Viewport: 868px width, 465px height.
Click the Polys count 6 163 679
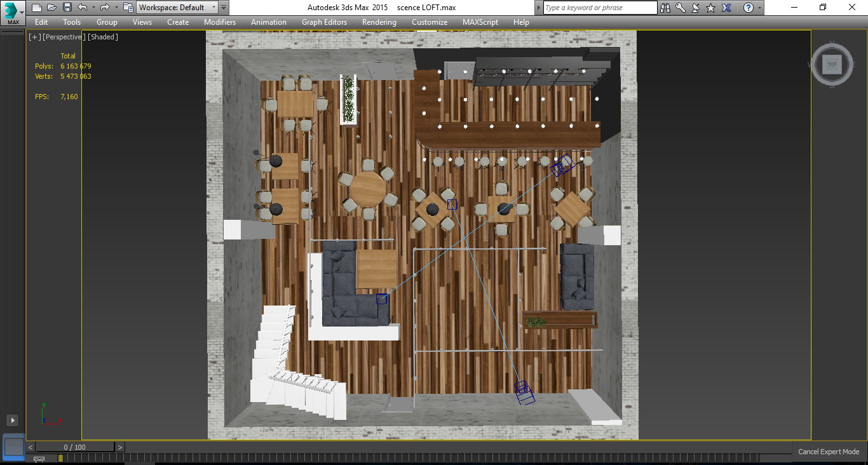coord(76,66)
